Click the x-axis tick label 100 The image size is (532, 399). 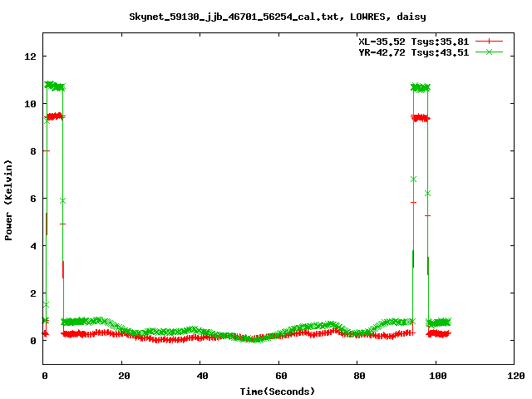click(x=438, y=376)
